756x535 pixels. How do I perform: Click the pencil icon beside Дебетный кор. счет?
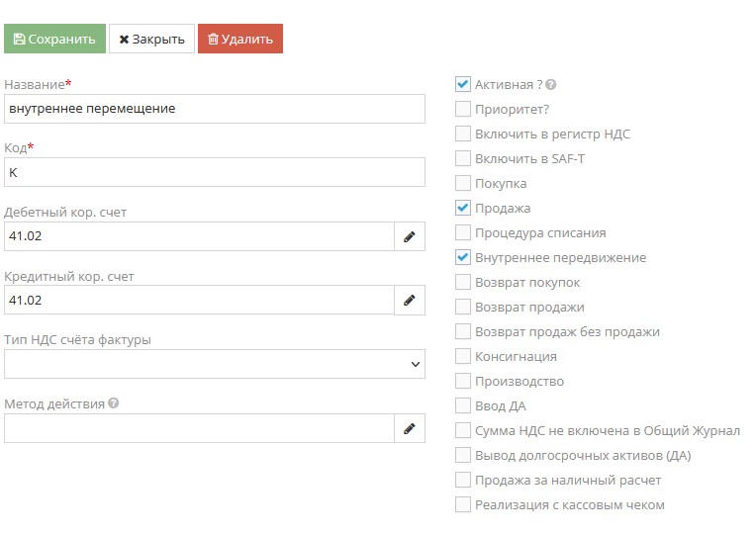pos(409,236)
